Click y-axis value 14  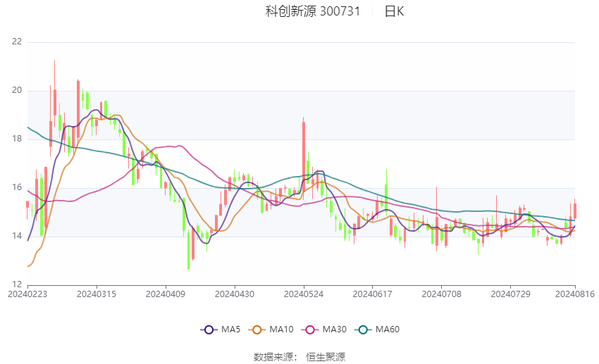pos(17,236)
